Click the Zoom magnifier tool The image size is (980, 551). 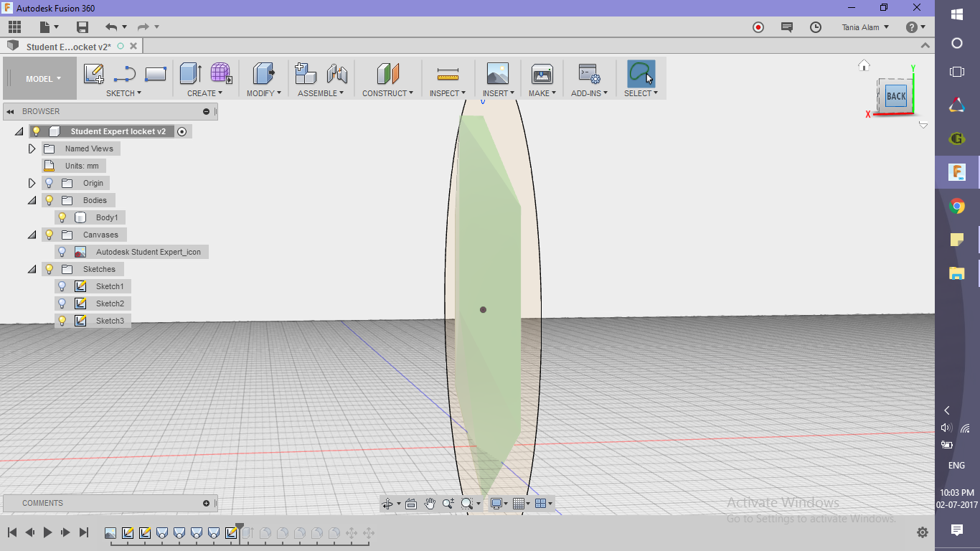point(448,504)
